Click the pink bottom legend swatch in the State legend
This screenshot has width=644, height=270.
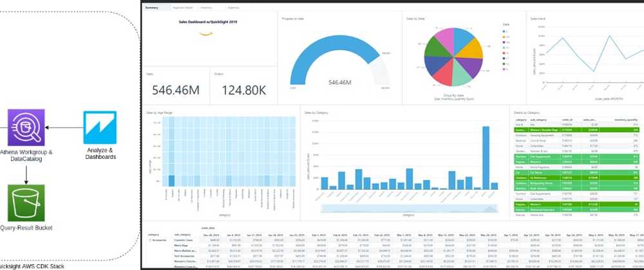tap(504, 69)
